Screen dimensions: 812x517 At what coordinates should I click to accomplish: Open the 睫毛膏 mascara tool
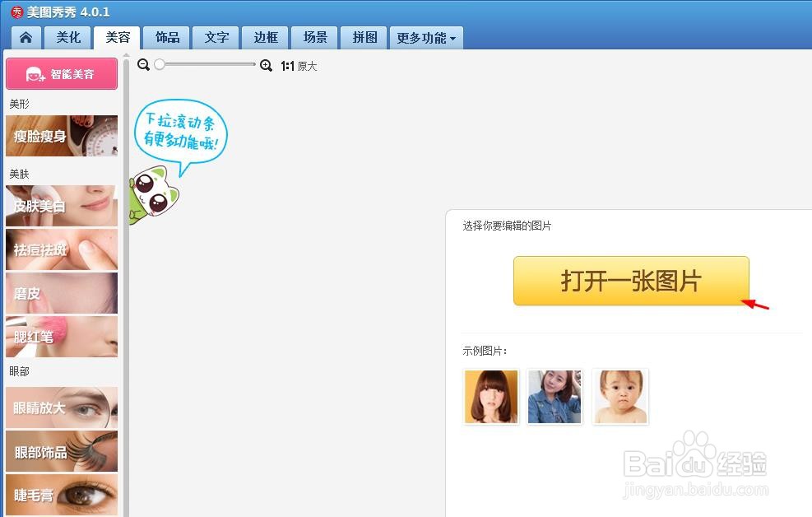[x=61, y=494]
